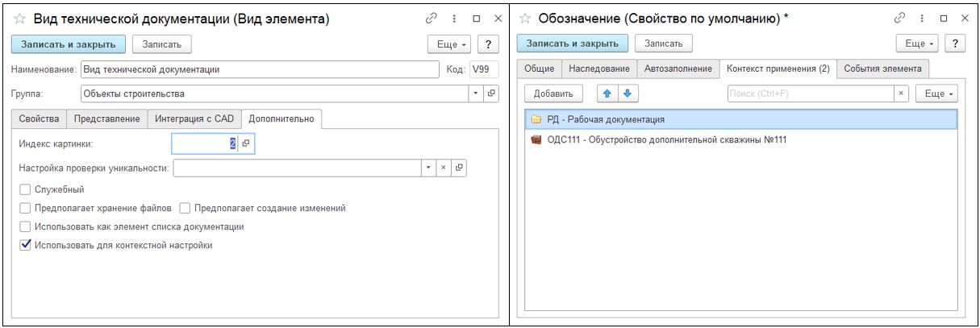The image size is (980, 328).
Task: Enable Предполагает создание изменений checkbox
Action: pos(185,208)
